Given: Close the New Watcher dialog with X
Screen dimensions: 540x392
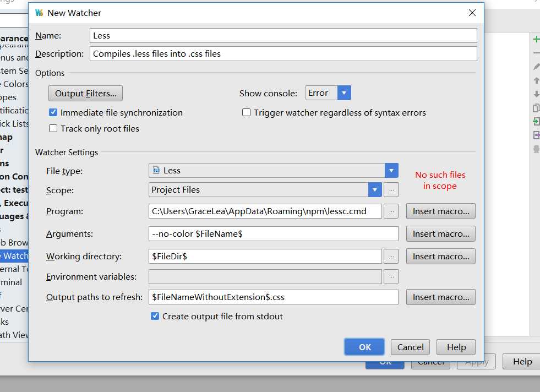Looking at the screenshot, I should click(472, 13).
